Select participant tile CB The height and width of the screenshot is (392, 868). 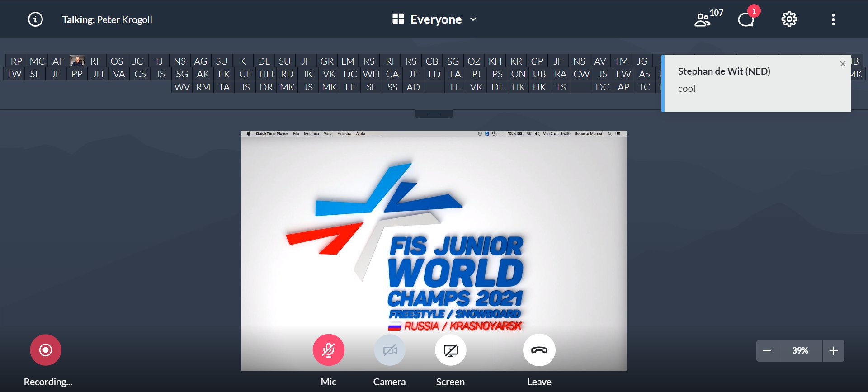[432, 61]
